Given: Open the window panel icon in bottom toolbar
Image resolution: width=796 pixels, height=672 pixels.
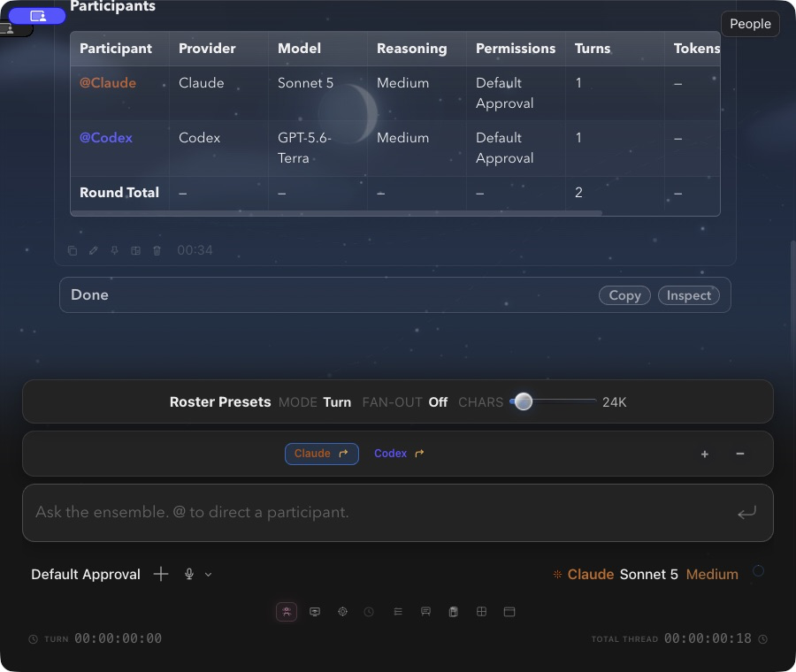Looking at the screenshot, I should click(x=509, y=612).
